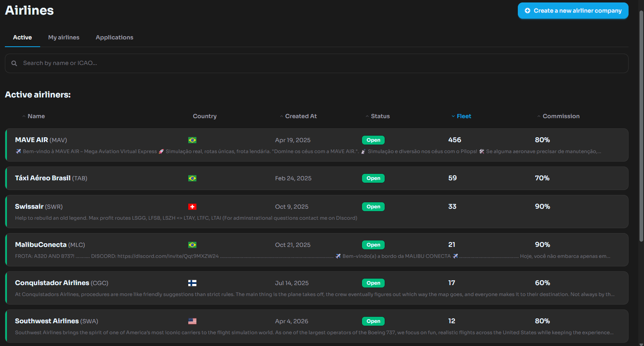Open the MAVE AIR airline
644x346 pixels.
click(x=317, y=145)
